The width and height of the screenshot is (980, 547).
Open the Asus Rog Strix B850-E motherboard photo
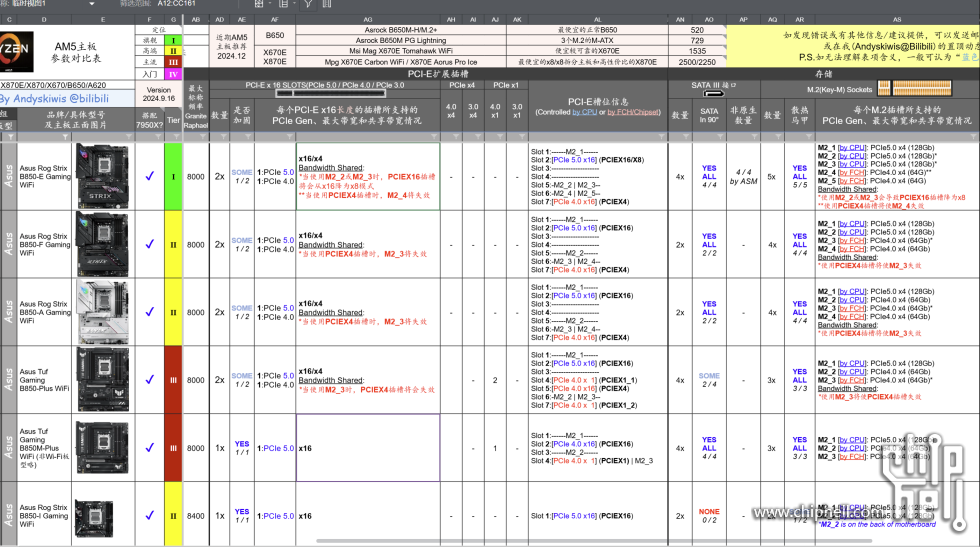pyautogui.click(x=102, y=176)
